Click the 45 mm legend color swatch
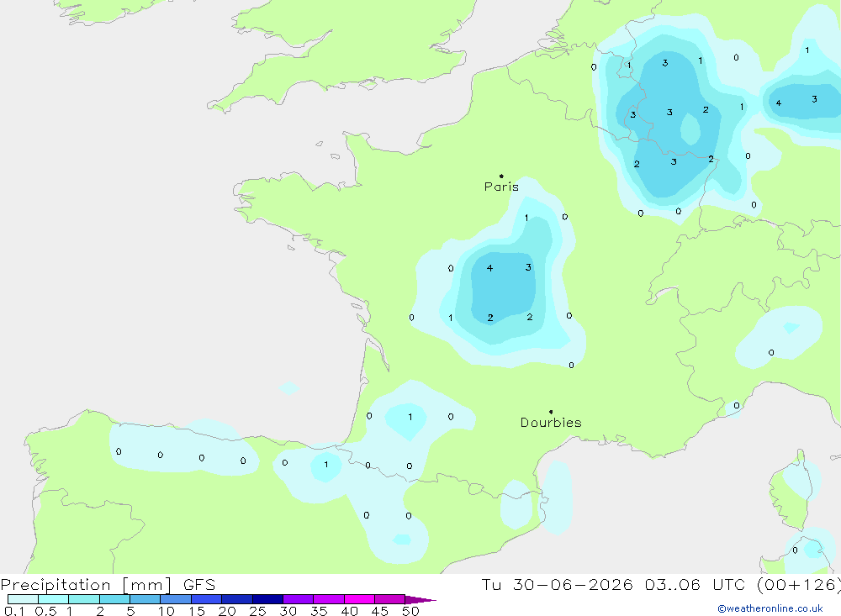The height and width of the screenshot is (616, 841). 389,599
